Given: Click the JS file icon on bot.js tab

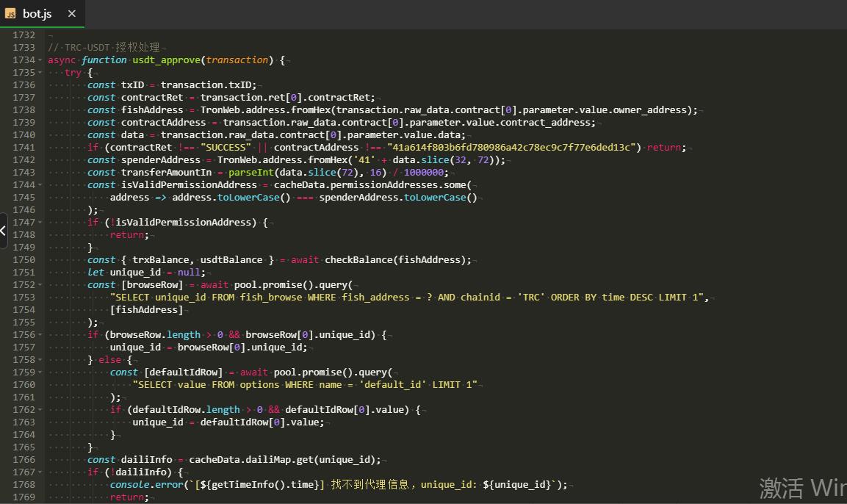Looking at the screenshot, I should pyautogui.click(x=10, y=13).
